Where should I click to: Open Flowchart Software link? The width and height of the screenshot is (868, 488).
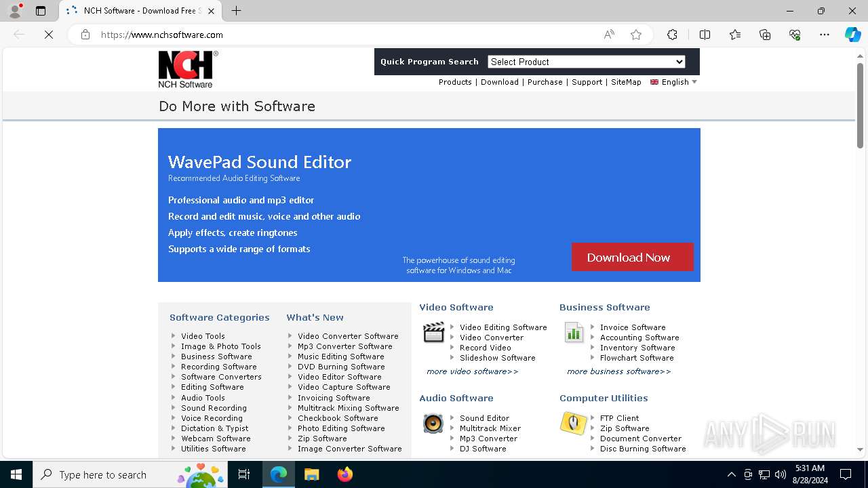click(x=637, y=358)
